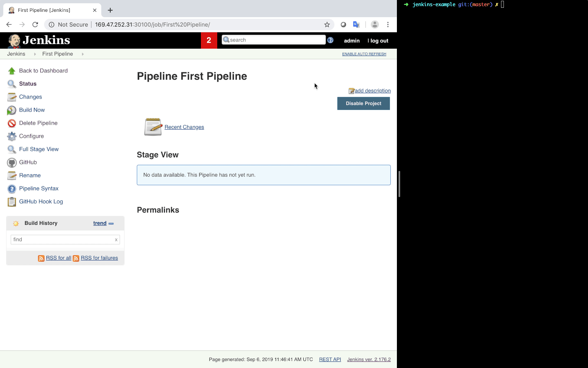Open the GitHub sidebar link
This screenshot has width=588, height=368.
(28, 162)
